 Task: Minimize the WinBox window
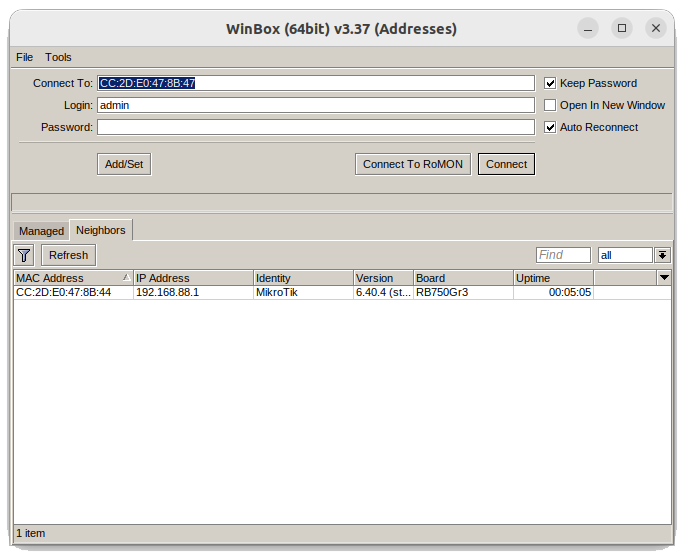click(588, 29)
